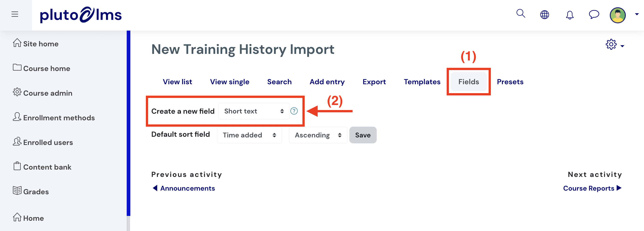Viewport: 644px width, 231px height.
Task: Open the language globe icon
Action: tap(544, 15)
